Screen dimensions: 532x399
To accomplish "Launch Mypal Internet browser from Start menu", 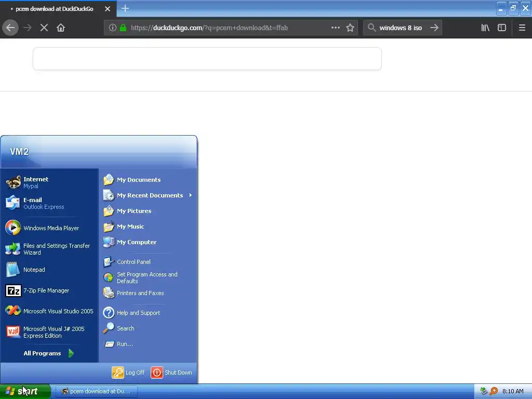I will (x=49, y=182).
